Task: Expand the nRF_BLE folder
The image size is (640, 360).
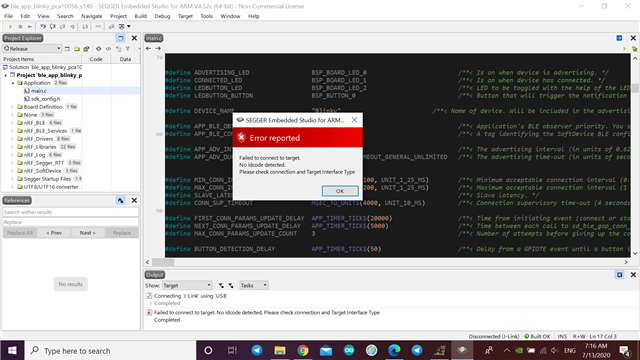Action: pos(12,123)
